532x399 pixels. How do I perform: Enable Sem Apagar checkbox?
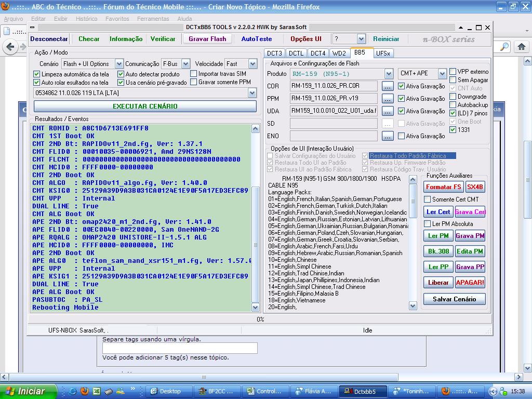coord(453,80)
